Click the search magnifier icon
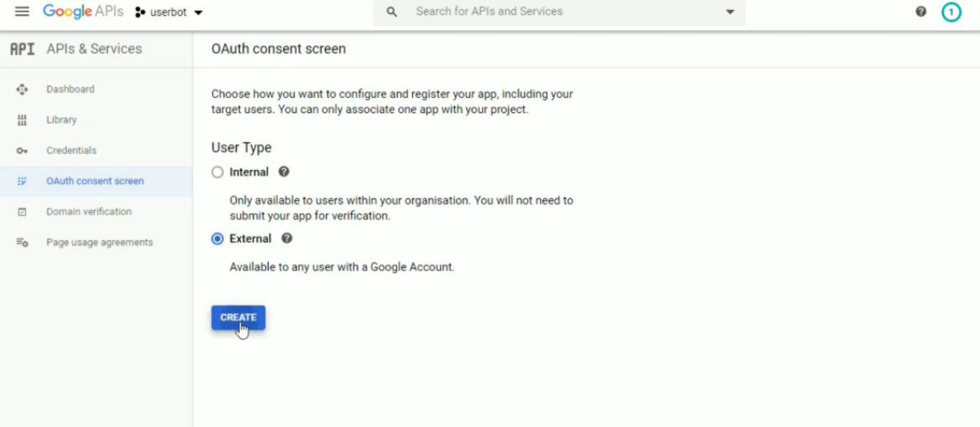Image resolution: width=980 pixels, height=427 pixels. (x=391, y=13)
